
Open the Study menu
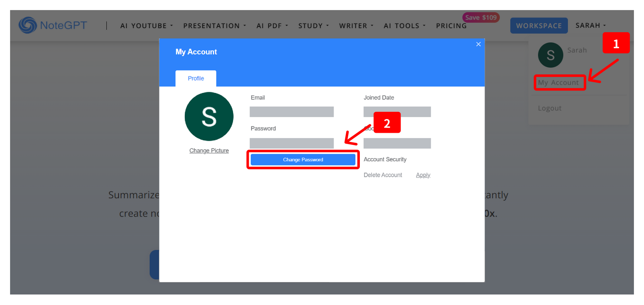pos(314,26)
